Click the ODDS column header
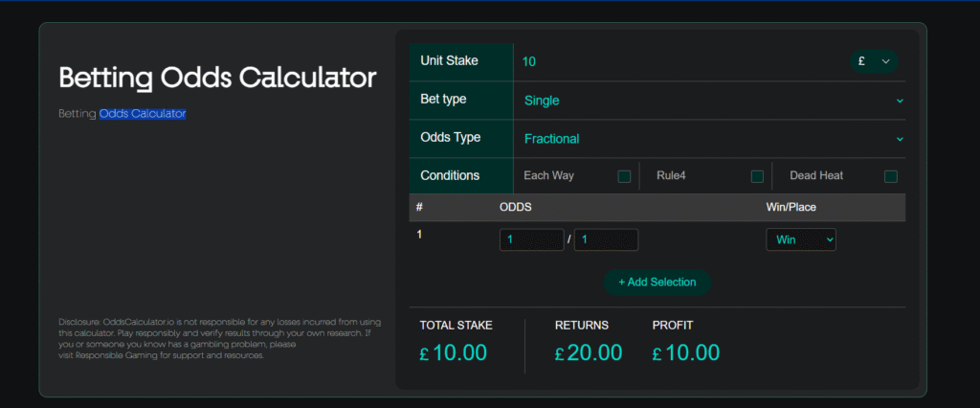 [x=516, y=207]
